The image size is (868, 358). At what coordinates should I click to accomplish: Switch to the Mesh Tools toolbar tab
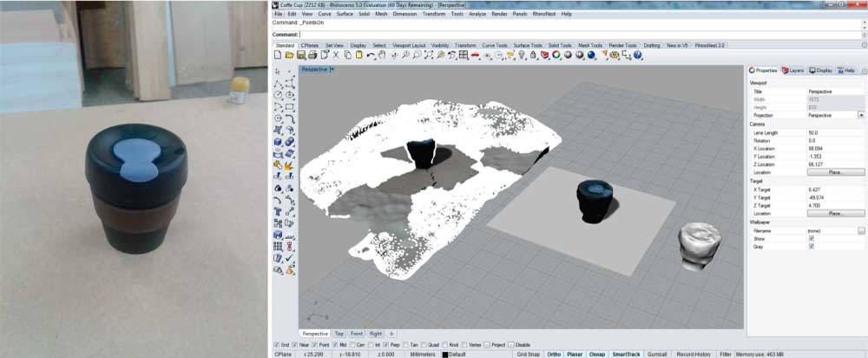point(590,45)
